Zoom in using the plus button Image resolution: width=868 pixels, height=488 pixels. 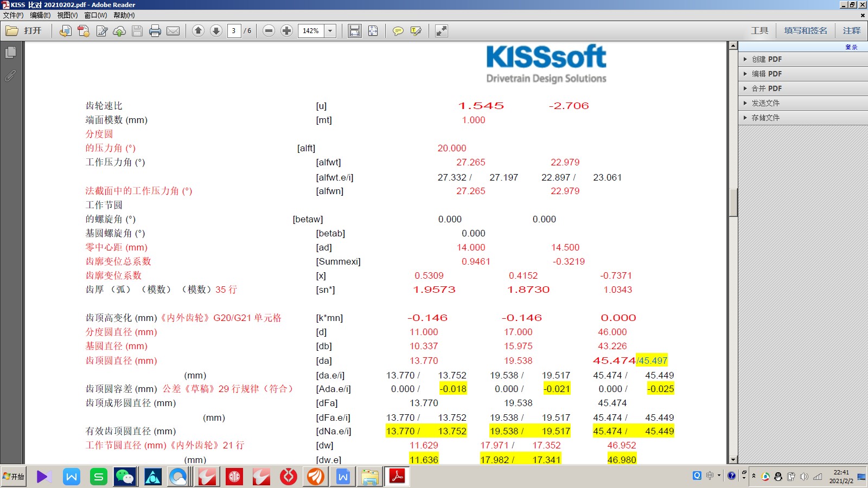tap(287, 31)
